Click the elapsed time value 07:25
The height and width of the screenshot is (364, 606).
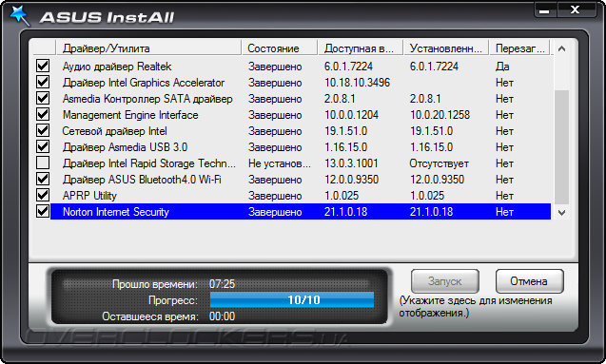pyautogui.click(x=222, y=284)
